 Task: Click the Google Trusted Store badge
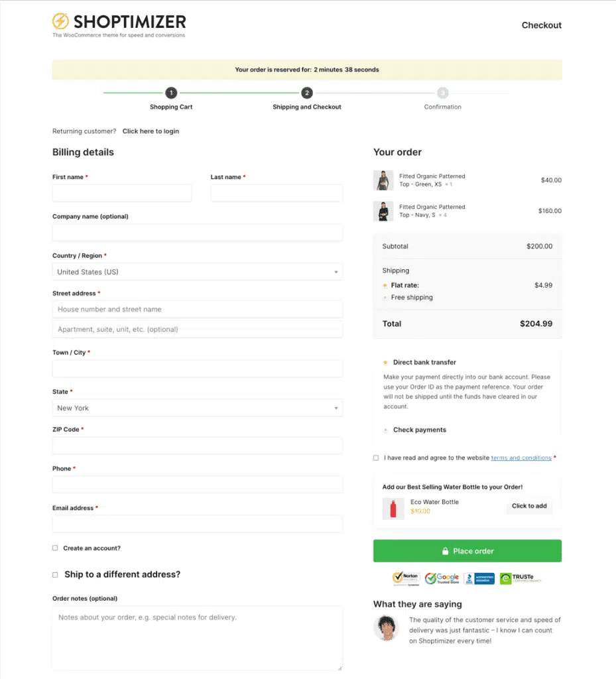point(443,578)
